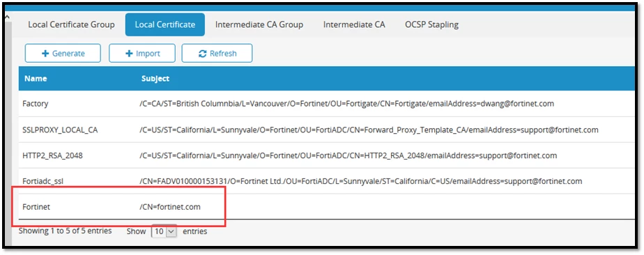Click the Generate button
The height and width of the screenshot is (255, 644).
coord(63,54)
